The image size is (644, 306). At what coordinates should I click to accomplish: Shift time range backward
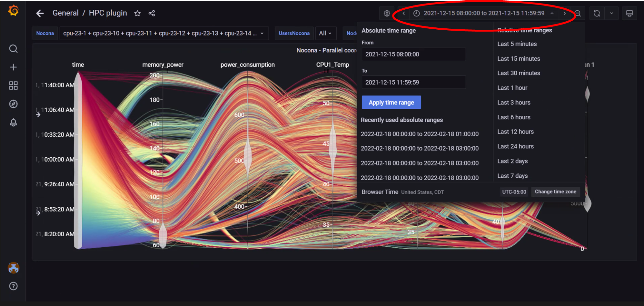[x=404, y=13]
